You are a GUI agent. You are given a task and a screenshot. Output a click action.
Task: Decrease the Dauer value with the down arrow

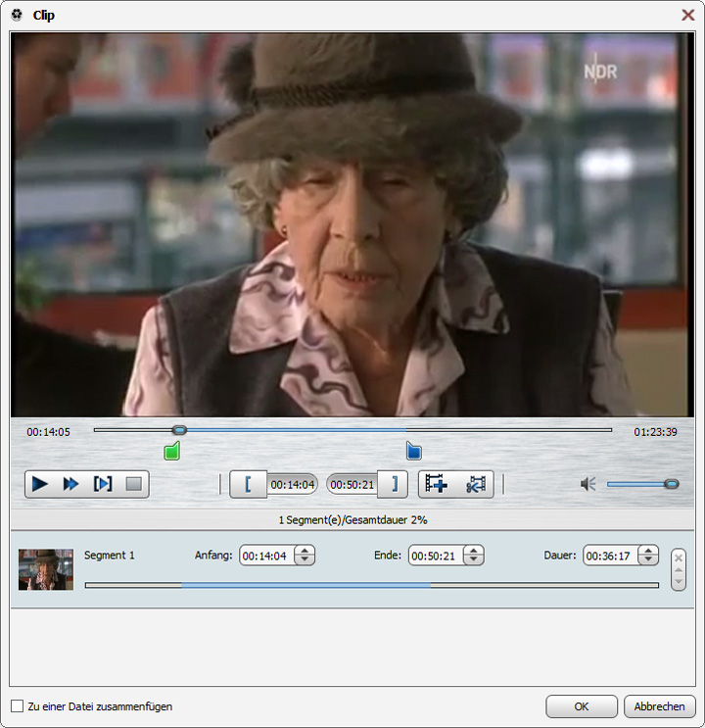648,559
